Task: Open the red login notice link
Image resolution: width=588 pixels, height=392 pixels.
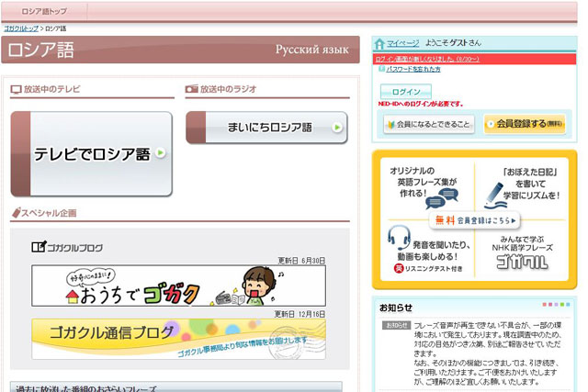Action: [427, 59]
